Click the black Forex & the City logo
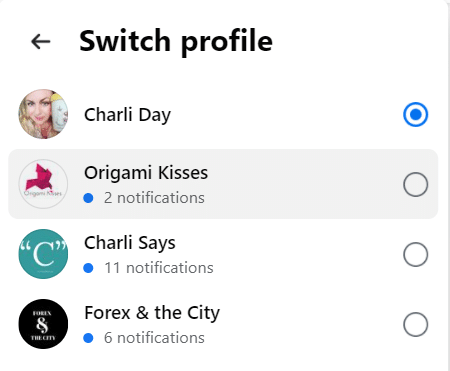The height and width of the screenshot is (371, 450). coord(43,324)
